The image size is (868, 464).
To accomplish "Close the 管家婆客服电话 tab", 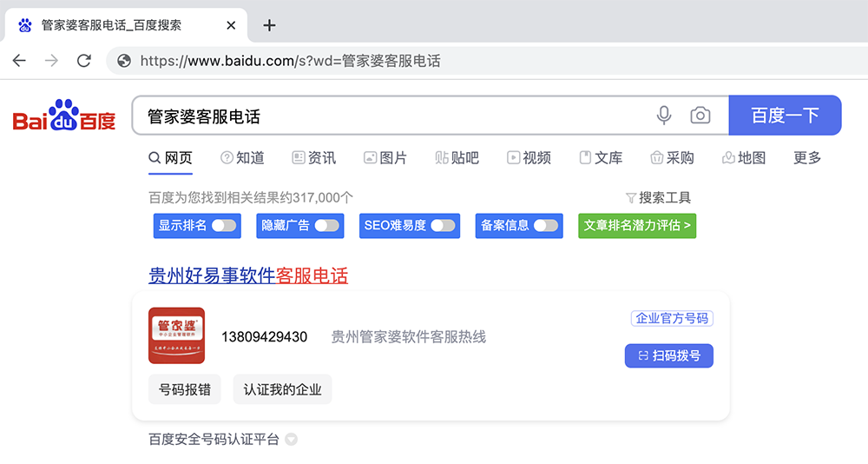I will tap(232, 25).
